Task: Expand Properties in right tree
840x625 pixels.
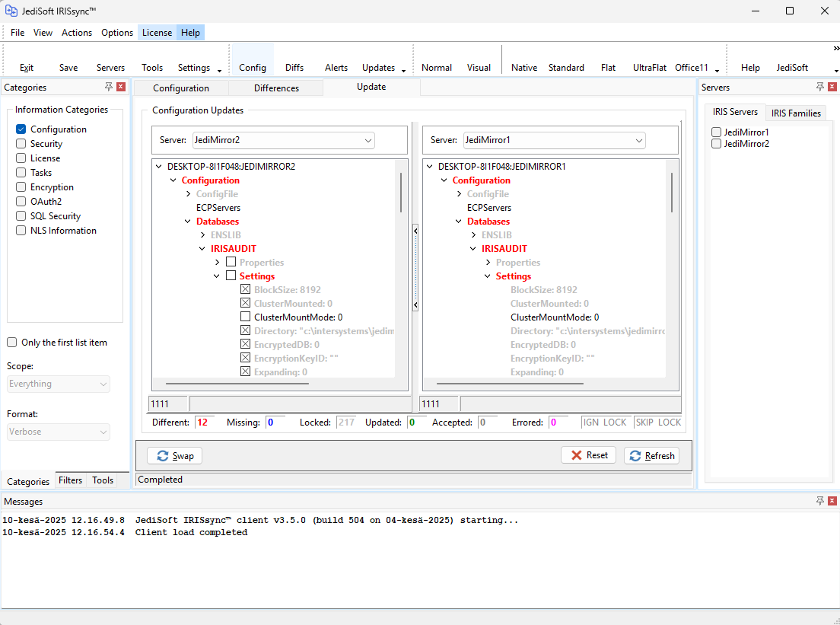Action: point(488,262)
